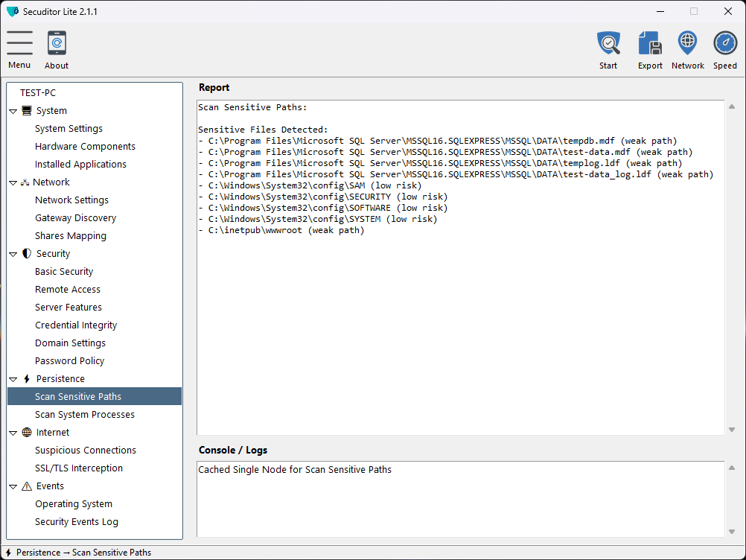
Task: Open the hamburger Menu icon
Action: tap(19, 43)
